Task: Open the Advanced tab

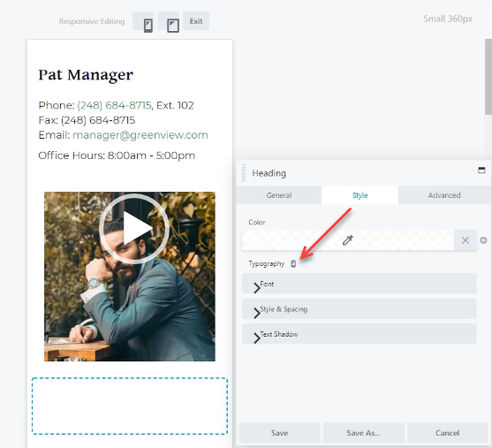Action: [444, 195]
